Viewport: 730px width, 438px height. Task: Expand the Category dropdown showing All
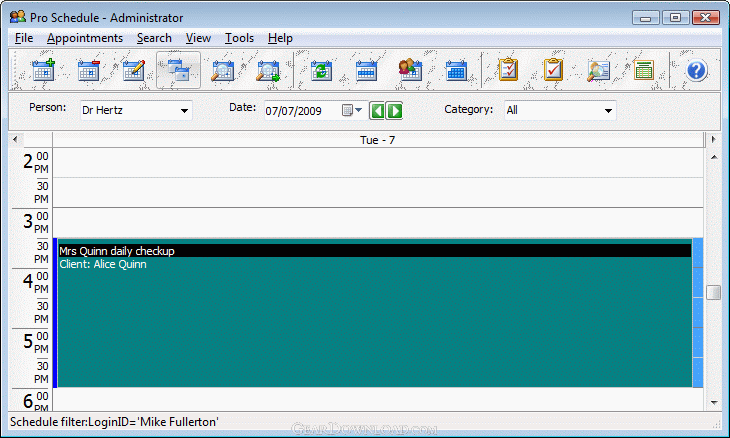tap(608, 110)
